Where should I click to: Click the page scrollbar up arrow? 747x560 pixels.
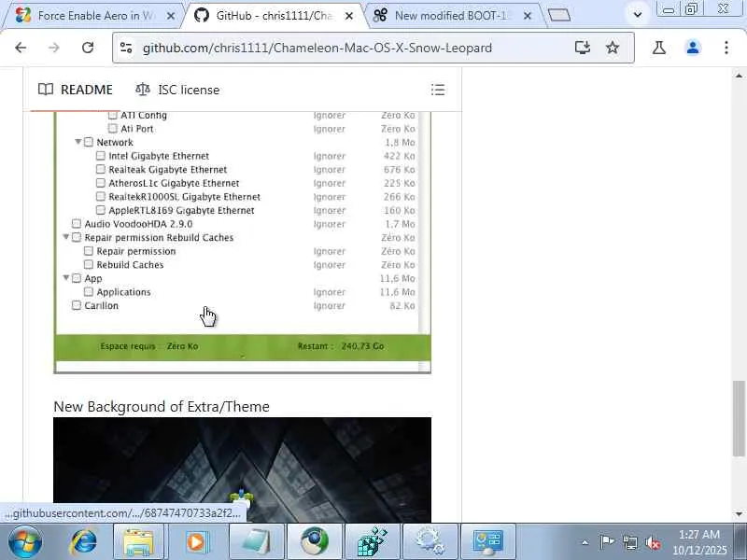point(739,76)
